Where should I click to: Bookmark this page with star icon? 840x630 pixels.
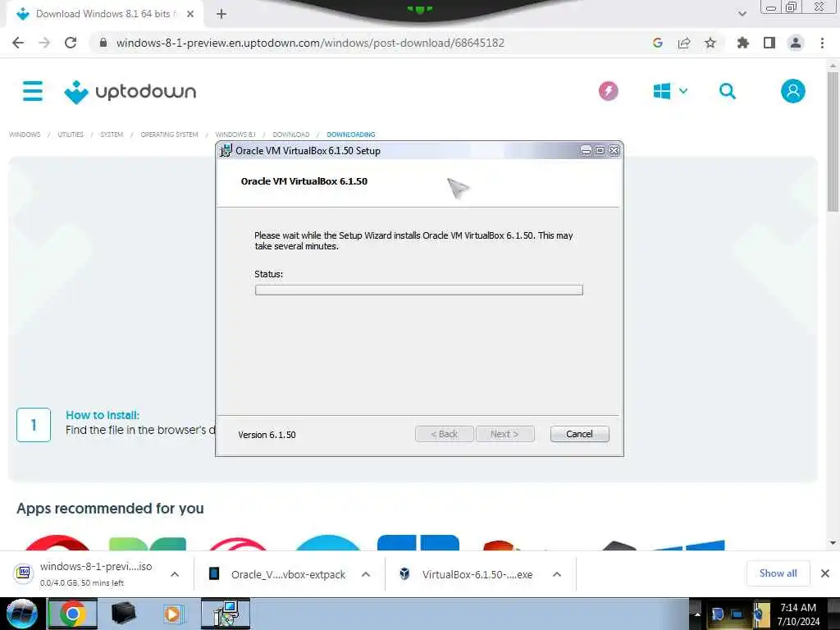pyautogui.click(x=710, y=43)
